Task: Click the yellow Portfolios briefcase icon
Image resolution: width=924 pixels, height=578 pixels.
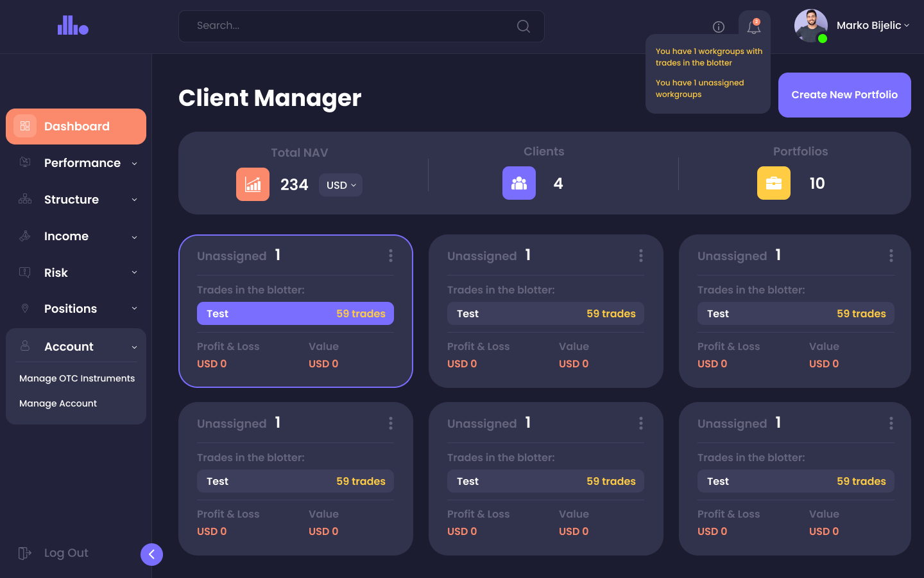Action: click(x=774, y=183)
